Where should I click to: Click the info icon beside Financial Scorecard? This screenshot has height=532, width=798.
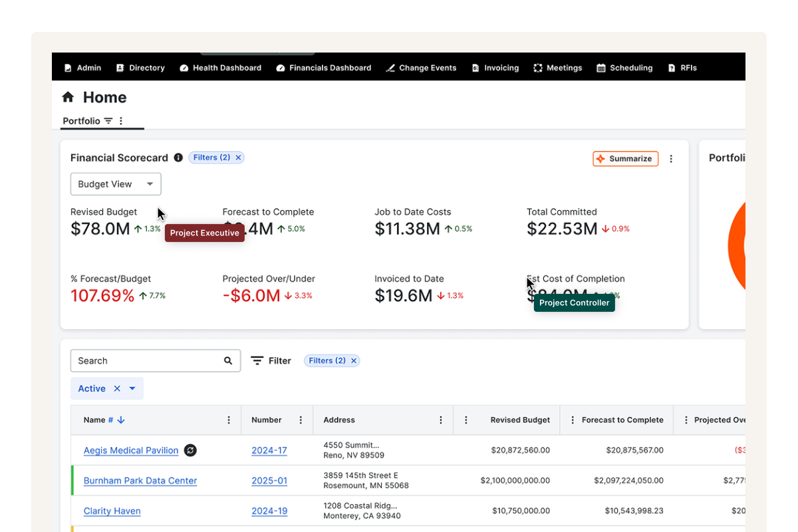pyautogui.click(x=177, y=158)
